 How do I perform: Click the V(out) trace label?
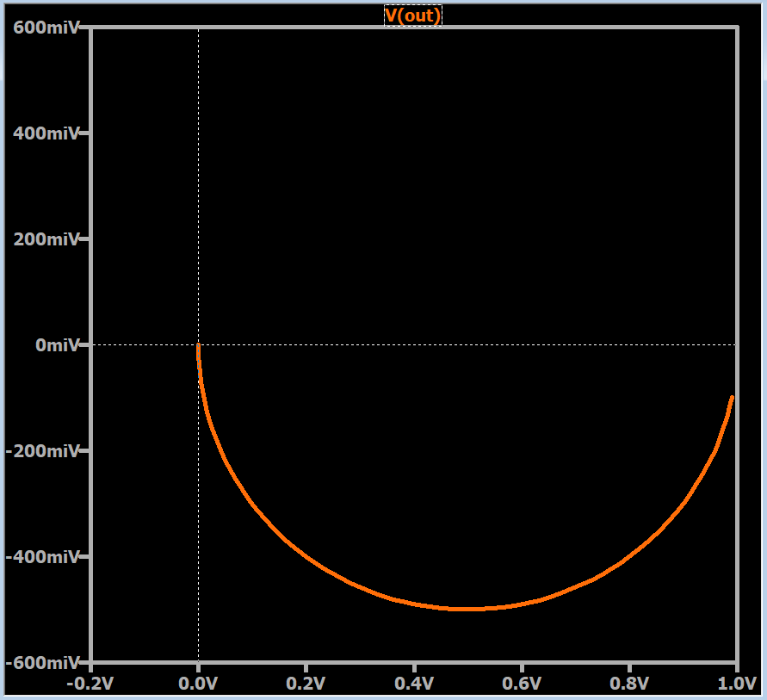[414, 14]
